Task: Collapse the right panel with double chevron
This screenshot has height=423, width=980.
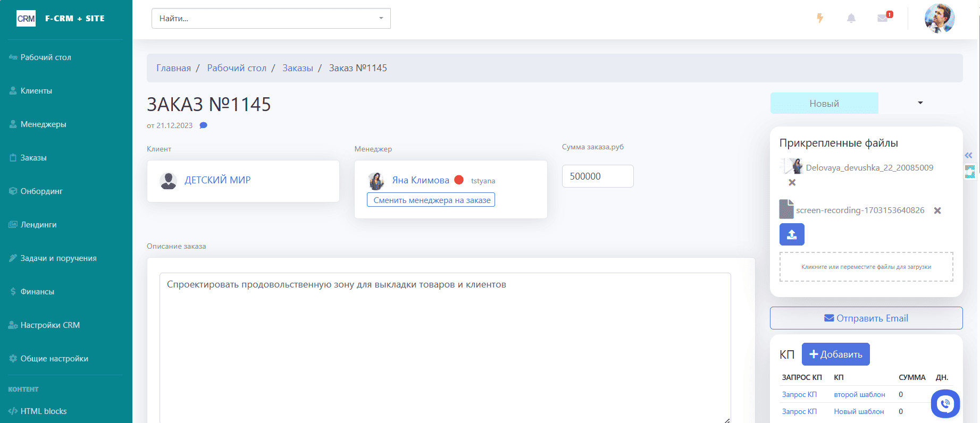Action: click(x=969, y=155)
